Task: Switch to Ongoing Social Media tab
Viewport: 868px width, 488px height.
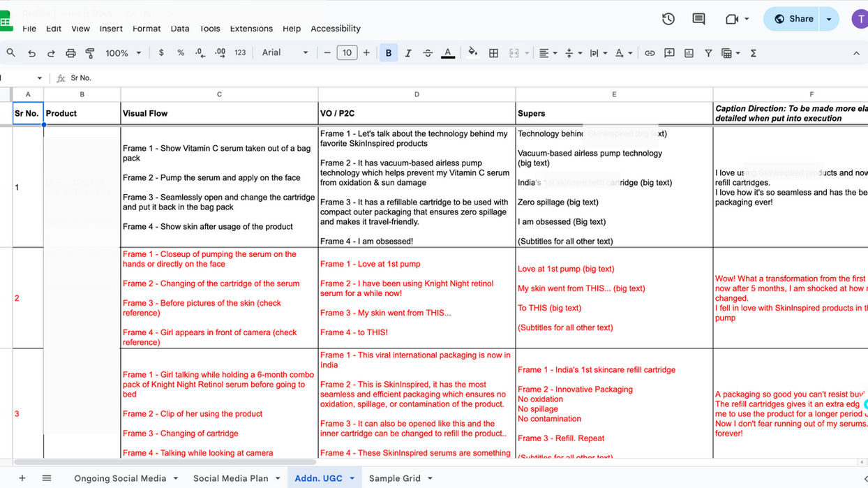Action: pyautogui.click(x=120, y=478)
